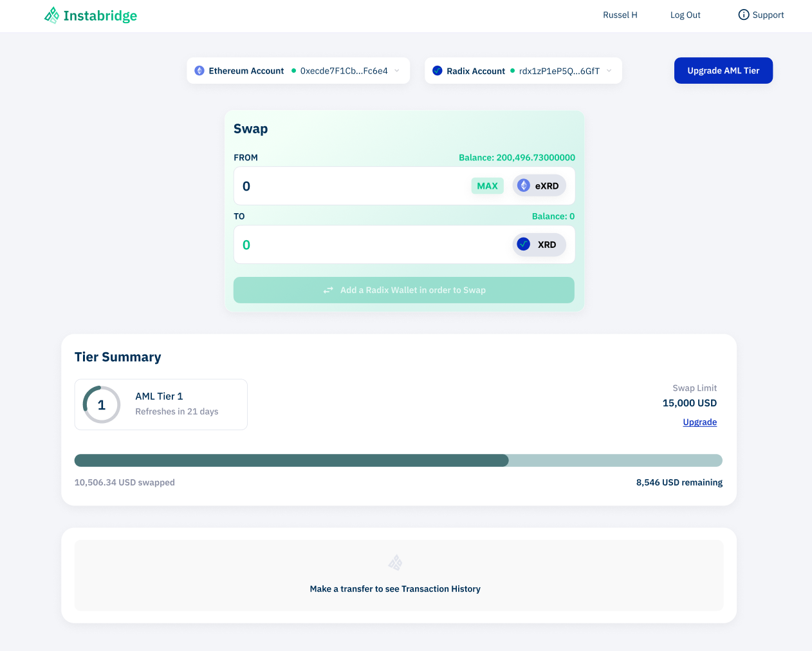Click the TO Balance: 0 text
Screen dimensions: 812x651
[x=553, y=216]
